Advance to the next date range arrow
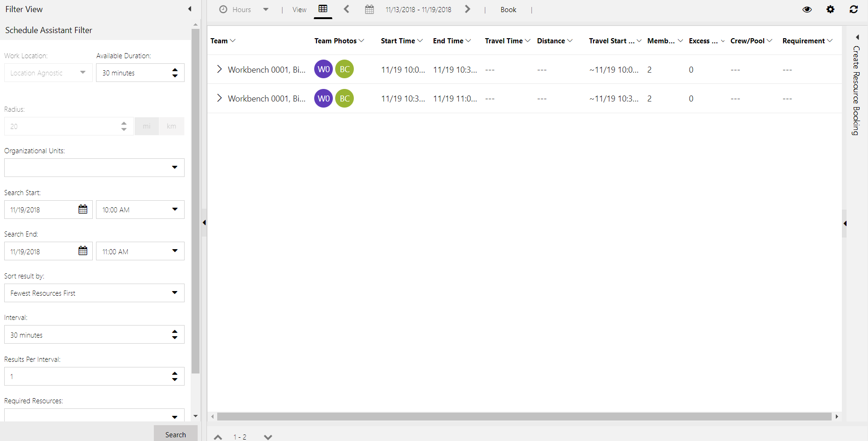This screenshot has width=868, height=441. (468, 9)
